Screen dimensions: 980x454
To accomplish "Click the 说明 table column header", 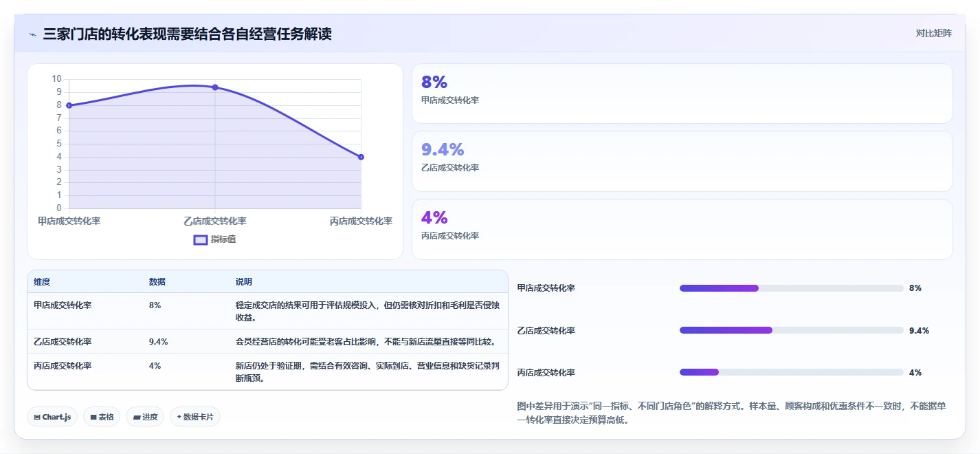I will click(243, 282).
